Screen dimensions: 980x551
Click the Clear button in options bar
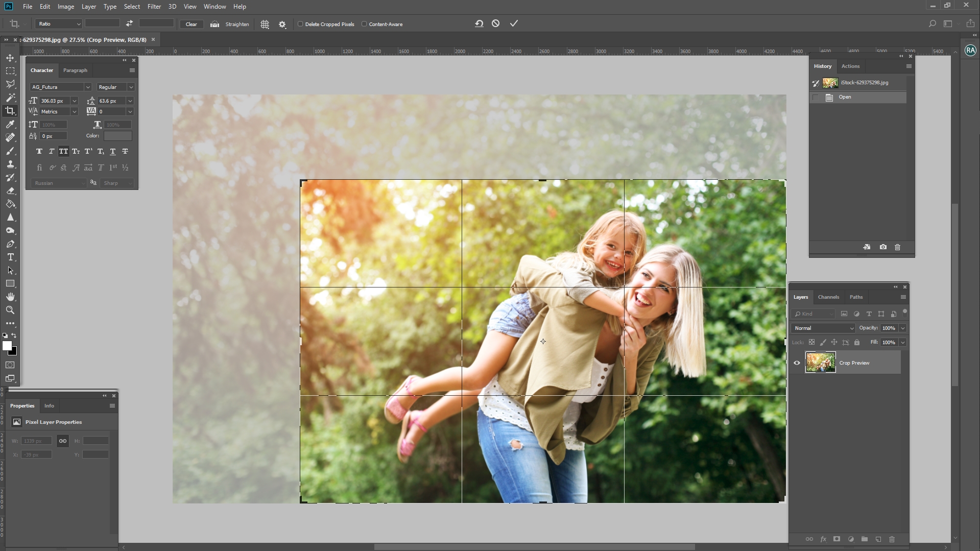click(191, 23)
